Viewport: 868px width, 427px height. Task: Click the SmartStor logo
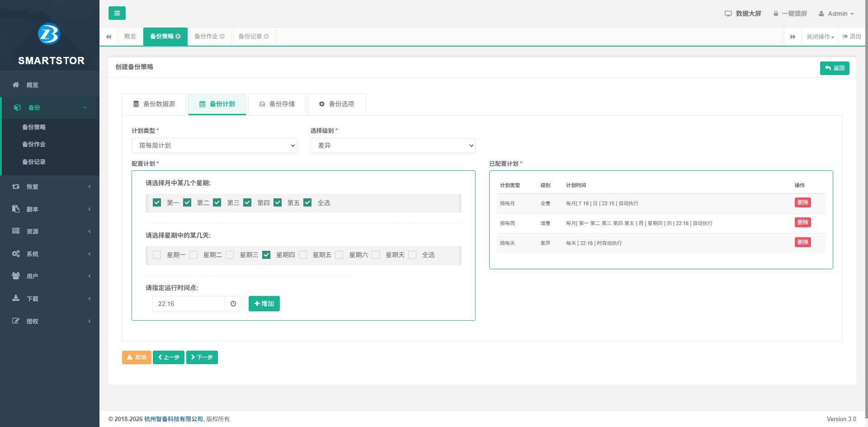pyautogui.click(x=49, y=34)
